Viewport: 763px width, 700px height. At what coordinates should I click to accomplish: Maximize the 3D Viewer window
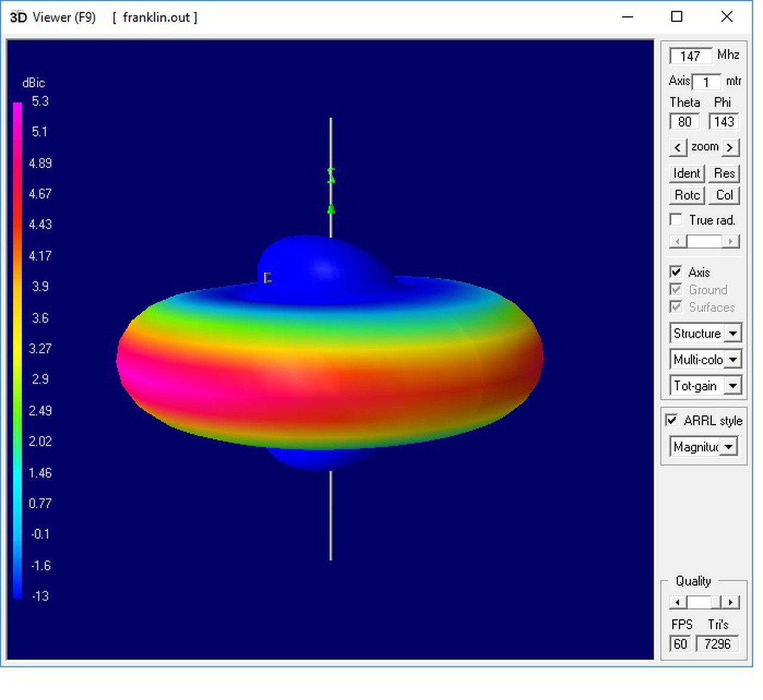click(x=677, y=17)
